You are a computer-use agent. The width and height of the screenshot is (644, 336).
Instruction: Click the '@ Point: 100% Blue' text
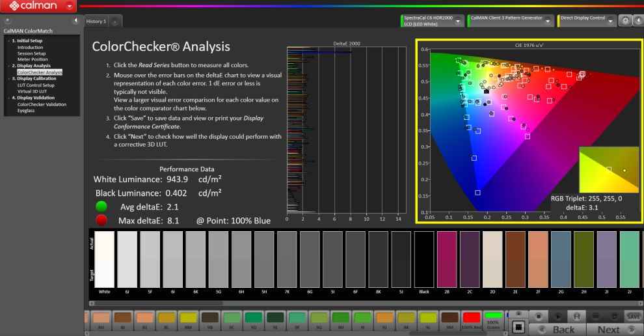click(234, 221)
